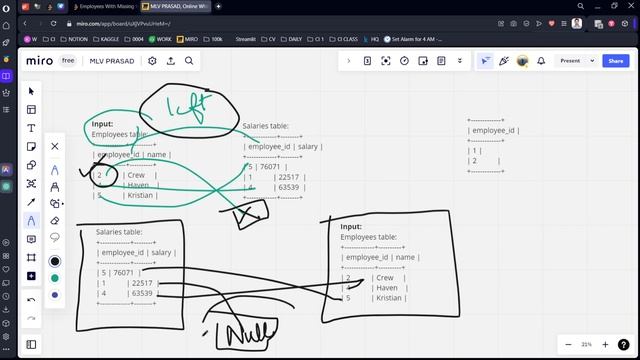Image resolution: width=640 pixels, height=360 pixels.
Task: Undo the last action
Action: 31,300
